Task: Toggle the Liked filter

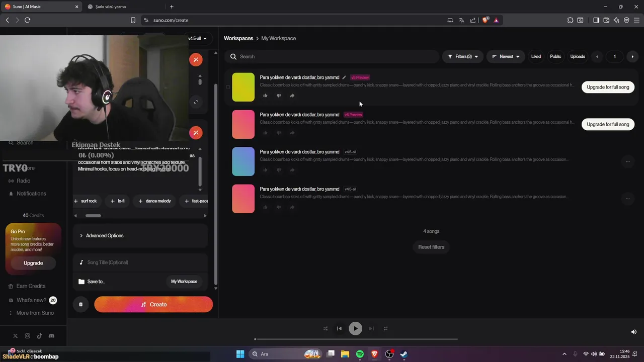Action: tap(536, 56)
